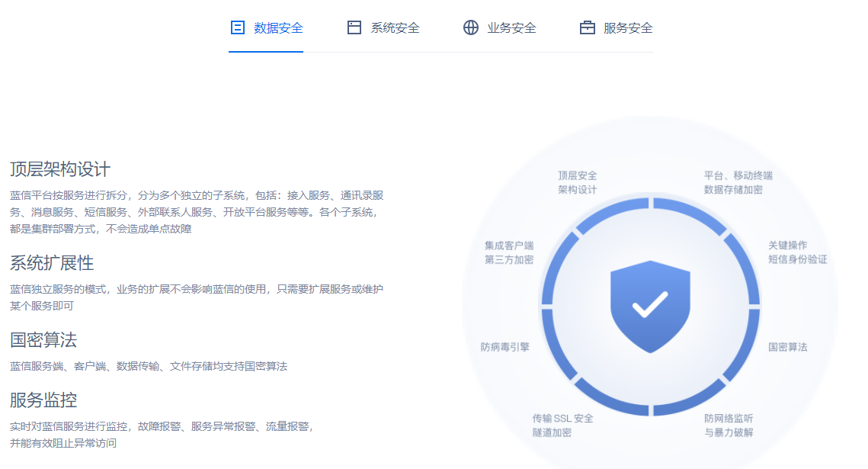Click the 业务安全 globe icon
Image resolution: width=868 pixels, height=469 pixels.
(470, 27)
